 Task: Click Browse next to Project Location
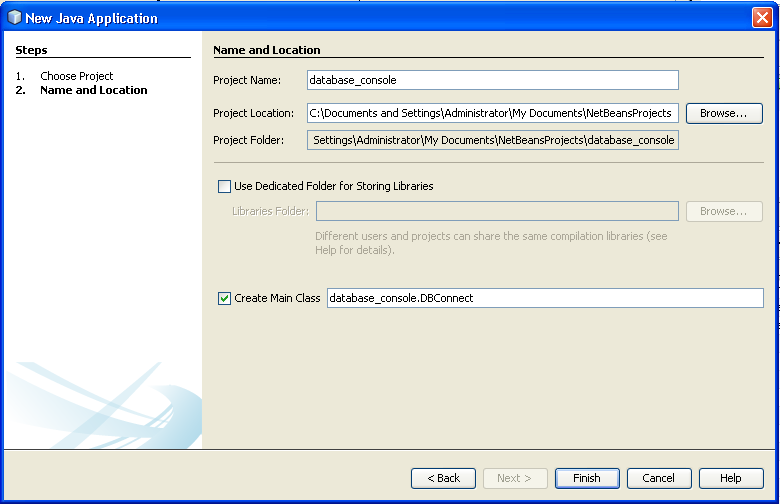pos(724,113)
